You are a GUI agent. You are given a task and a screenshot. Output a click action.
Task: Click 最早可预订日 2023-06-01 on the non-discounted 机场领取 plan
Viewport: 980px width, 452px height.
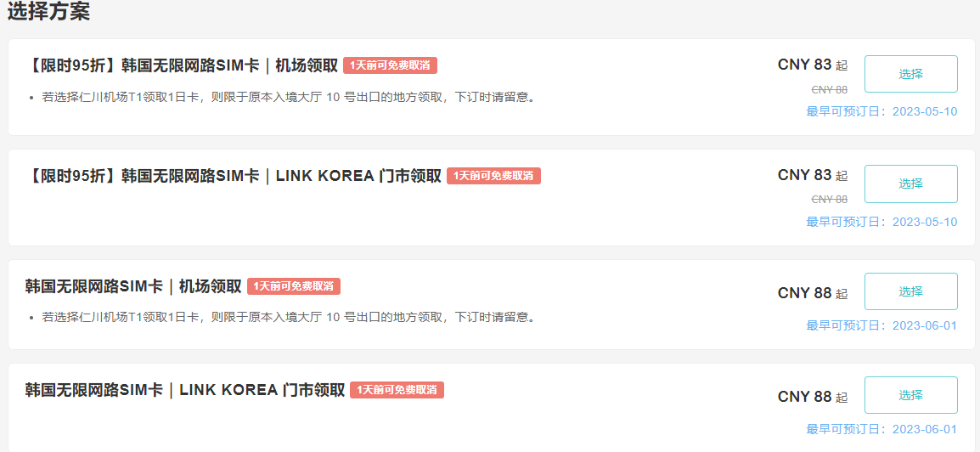coord(881,325)
